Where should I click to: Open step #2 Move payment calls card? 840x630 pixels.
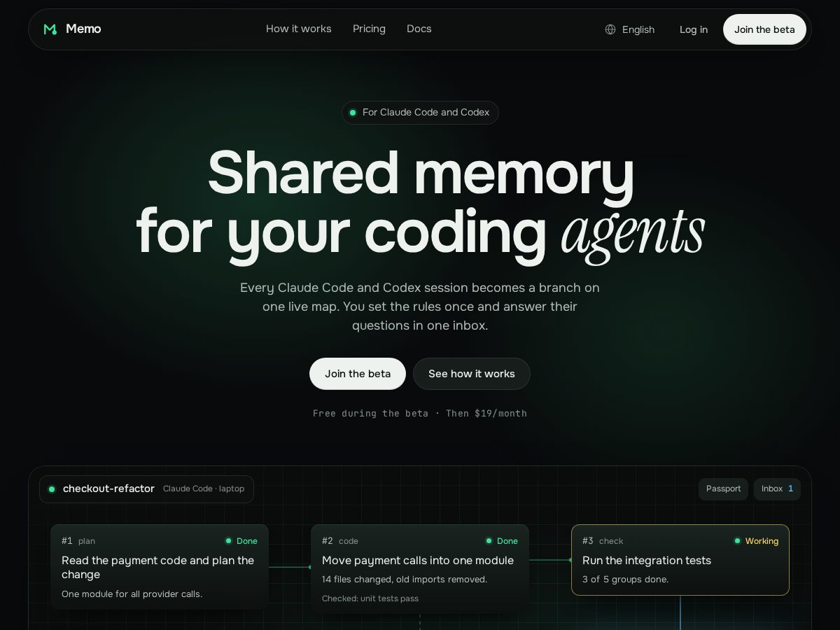tap(420, 569)
